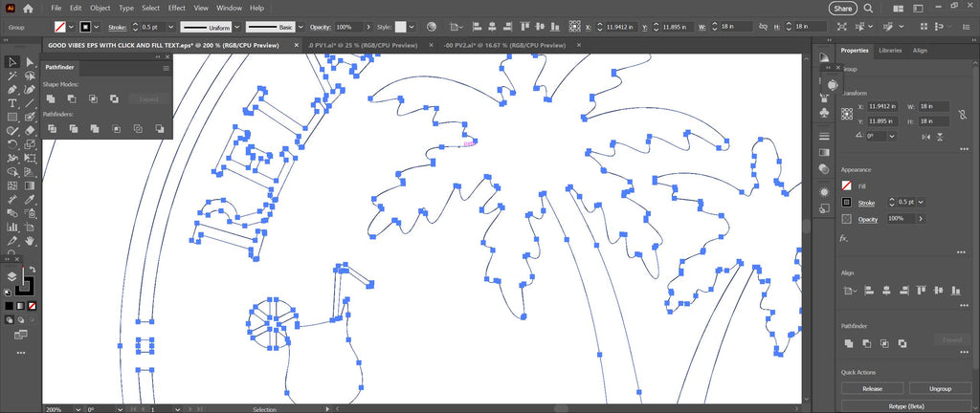Click the Ungroup quick action button
This screenshot has height=413, width=980.
[x=940, y=389]
